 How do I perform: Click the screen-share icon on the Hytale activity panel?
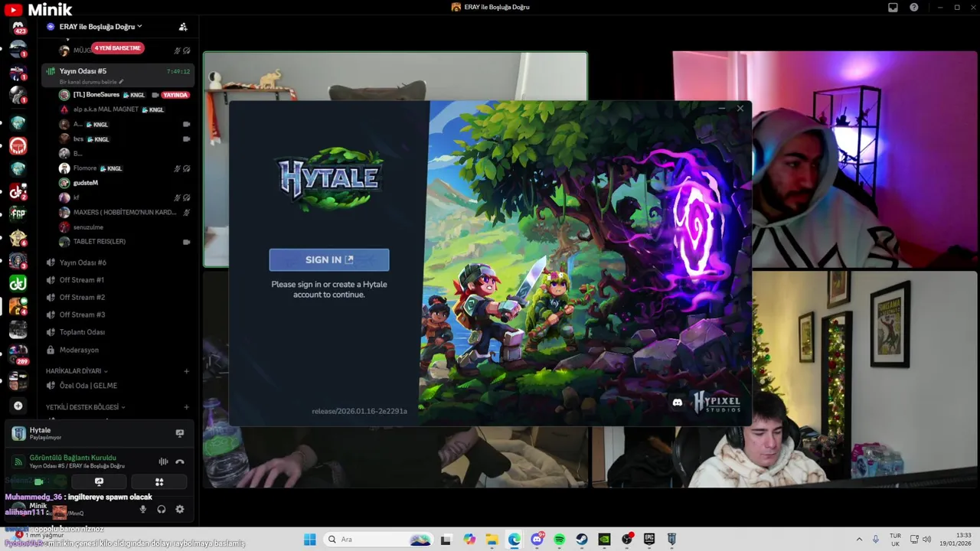[180, 433]
